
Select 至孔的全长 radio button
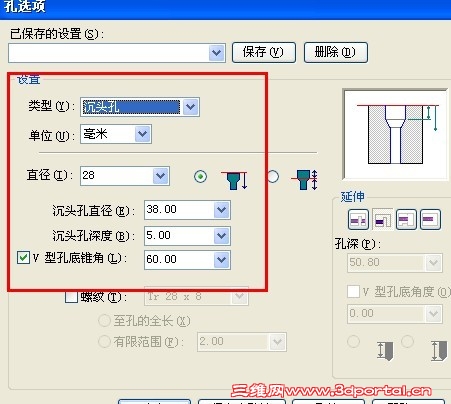pyautogui.click(x=104, y=321)
